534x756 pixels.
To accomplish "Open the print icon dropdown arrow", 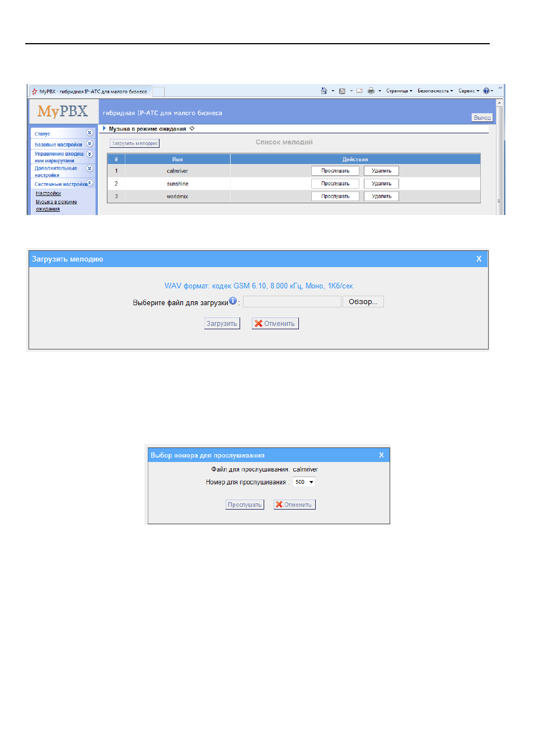I will pyautogui.click(x=380, y=91).
